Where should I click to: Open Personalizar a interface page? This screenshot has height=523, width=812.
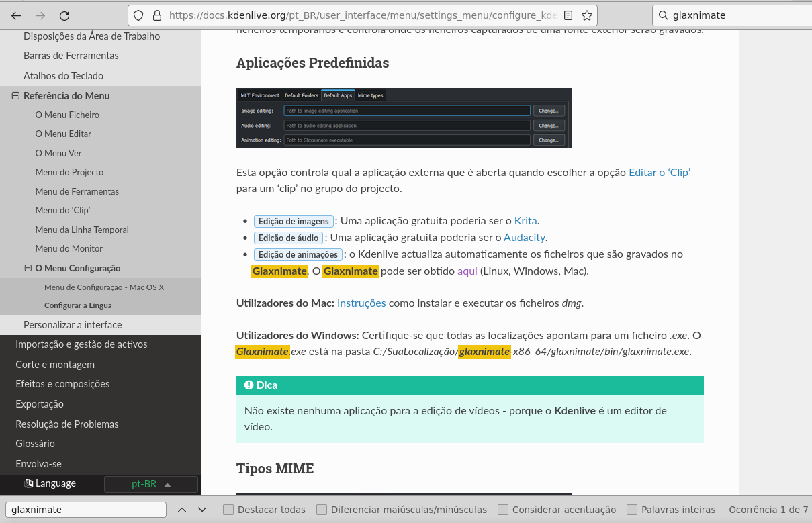coord(73,325)
